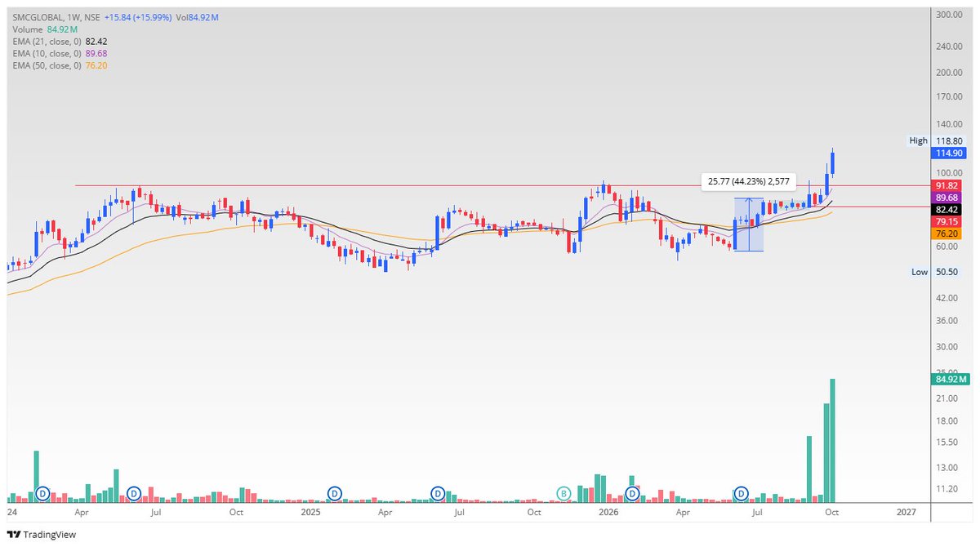This screenshot has height=547, width=980.
Task: Click the measurement label 25.77 (44.23%)
Action: [x=748, y=183]
